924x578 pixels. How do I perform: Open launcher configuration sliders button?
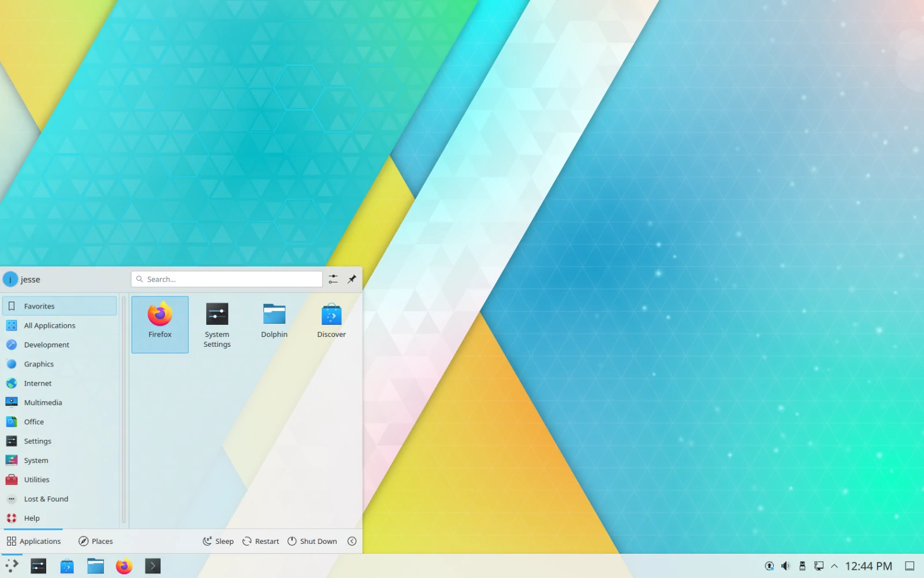[x=333, y=279]
